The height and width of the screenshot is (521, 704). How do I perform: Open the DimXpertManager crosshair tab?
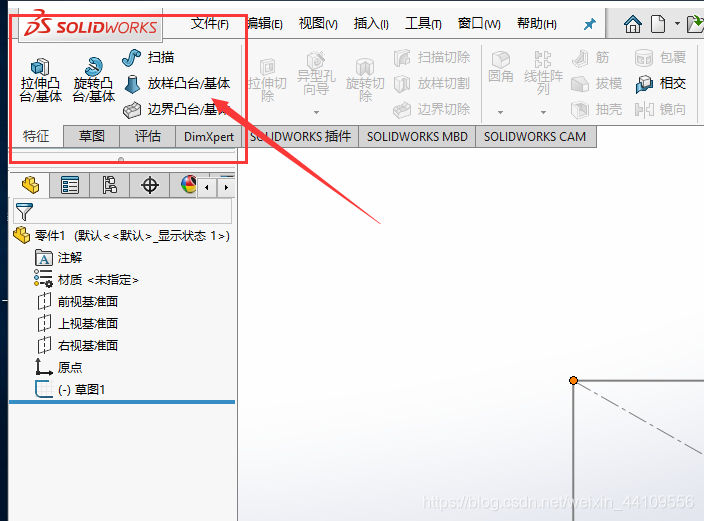[150, 185]
